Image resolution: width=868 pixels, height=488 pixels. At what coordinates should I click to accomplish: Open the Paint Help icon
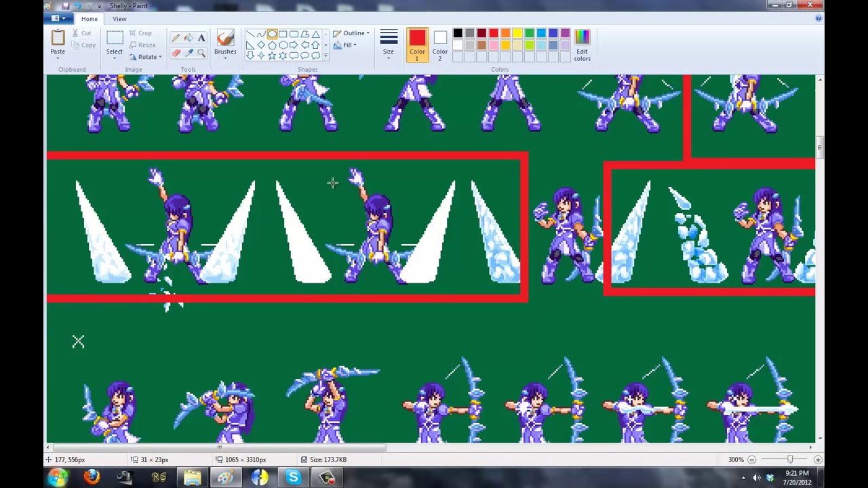point(818,18)
